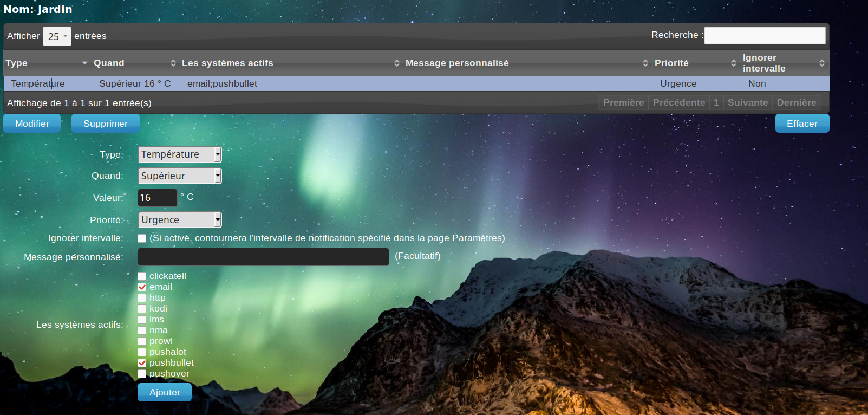The image size is (868, 415).
Task: Go to the Suivante pagination page
Action: point(748,102)
